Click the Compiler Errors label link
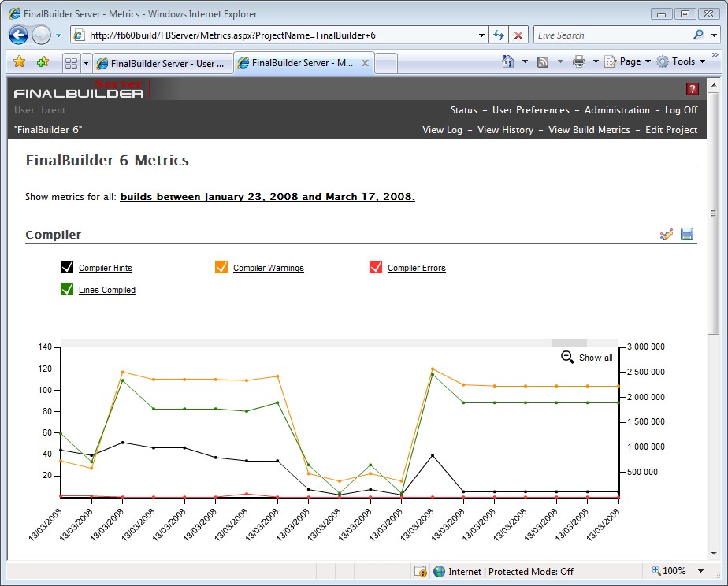The height and width of the screenshot is (586, 728). pos(417,268)
